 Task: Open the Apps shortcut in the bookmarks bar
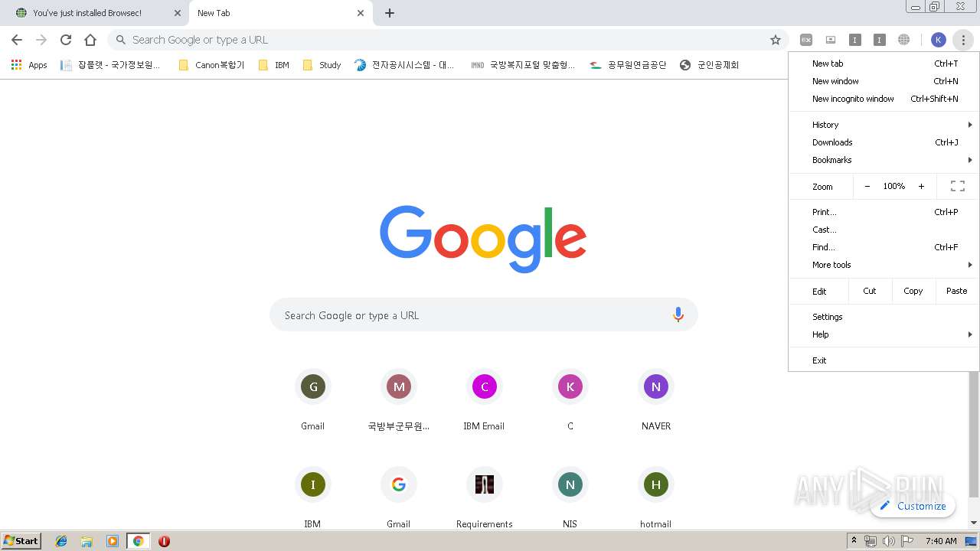pyautogui.click(x=29, y=65)
